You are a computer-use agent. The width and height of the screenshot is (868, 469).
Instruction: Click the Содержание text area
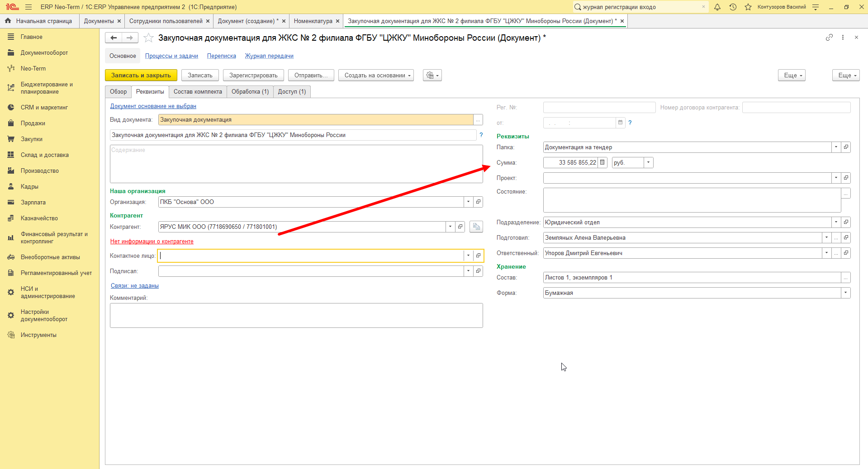[296, 164]
